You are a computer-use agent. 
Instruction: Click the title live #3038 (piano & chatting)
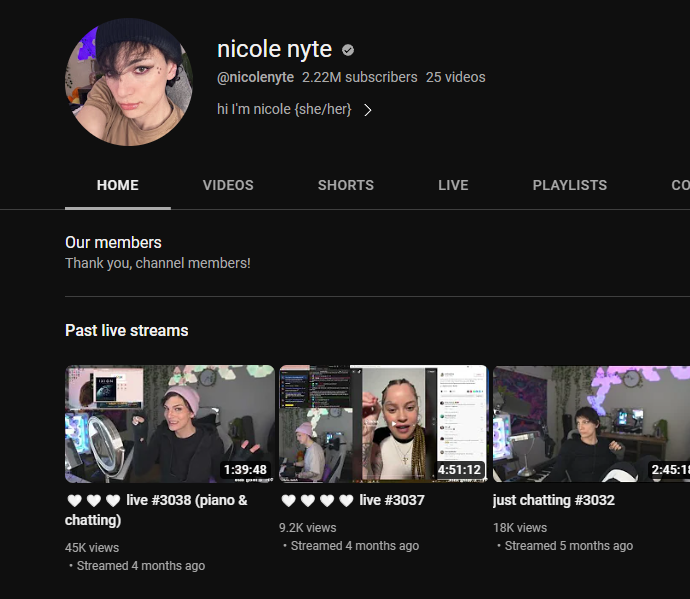tap(156, 510)
